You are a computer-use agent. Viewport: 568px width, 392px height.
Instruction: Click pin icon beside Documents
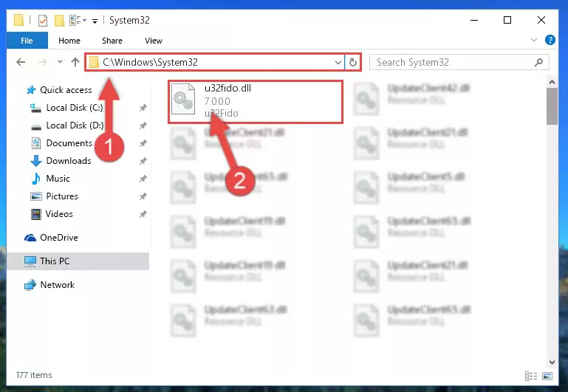[x=143, y=143]
